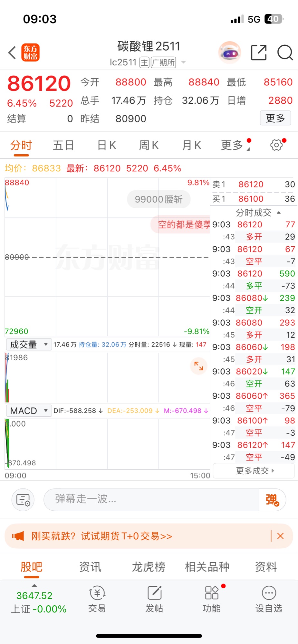The height and width of the screenshot is (644, 298).
Task: Switch to the 龙虎榜 tab
Action: click(x=149, y=567)
